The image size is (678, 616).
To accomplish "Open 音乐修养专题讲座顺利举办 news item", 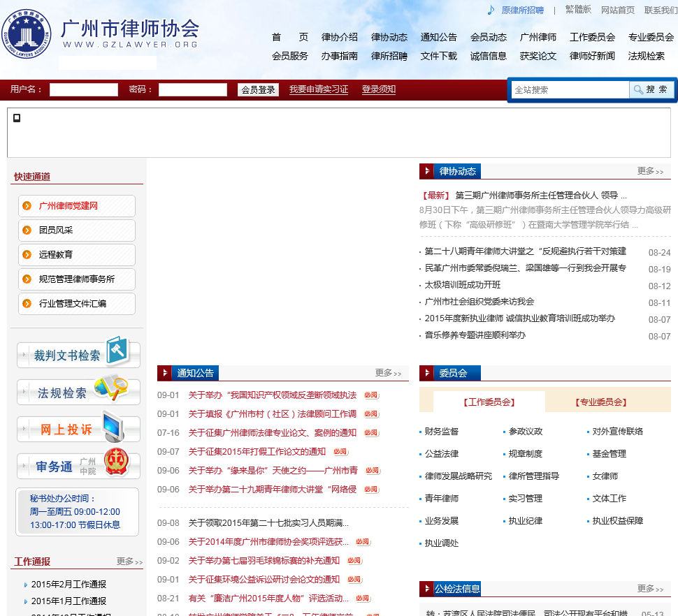I will [x=475, y=335].
